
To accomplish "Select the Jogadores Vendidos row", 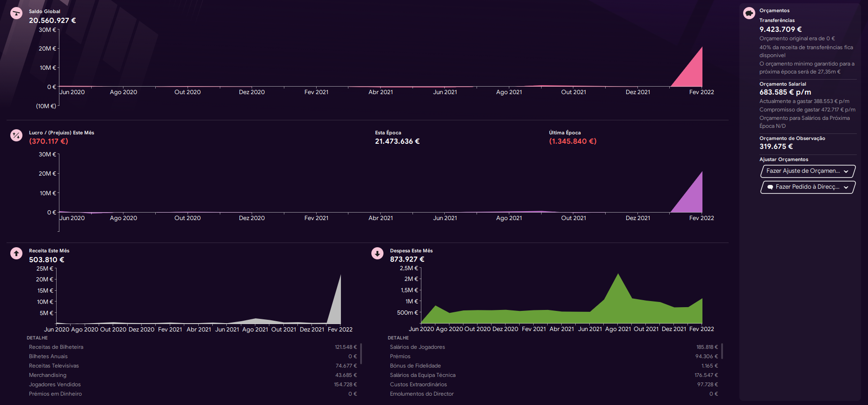I will (193, 384).
